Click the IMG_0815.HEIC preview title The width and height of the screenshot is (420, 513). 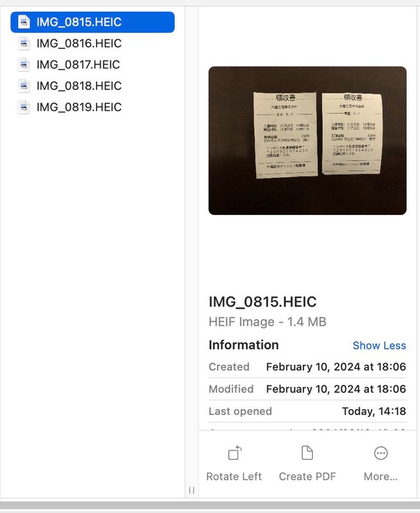[x=263, y=301]
